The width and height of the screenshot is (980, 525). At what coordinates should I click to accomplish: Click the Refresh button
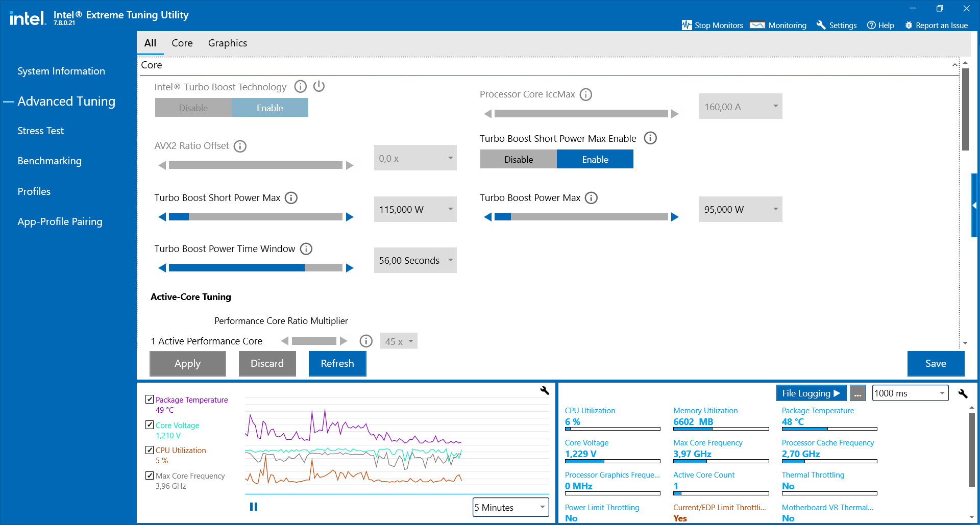(x=337, y=363)
